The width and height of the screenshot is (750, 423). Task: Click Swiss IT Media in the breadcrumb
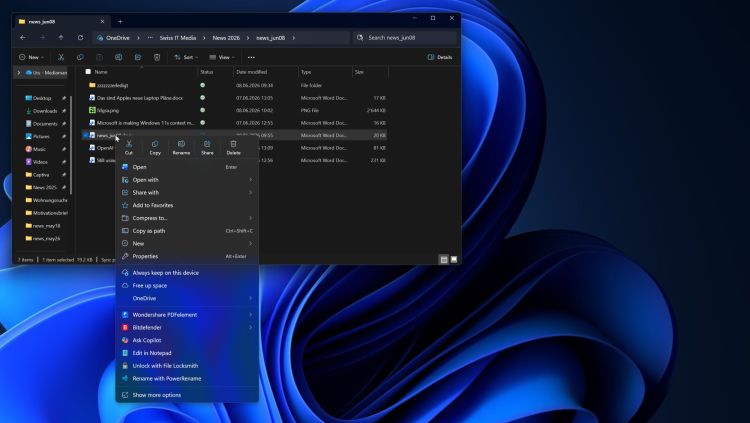click(x=178, y=37)
